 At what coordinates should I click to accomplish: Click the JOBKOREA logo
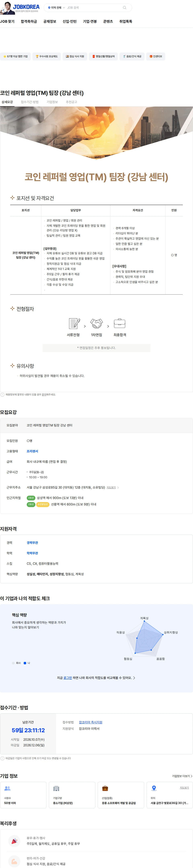[26, 7]
